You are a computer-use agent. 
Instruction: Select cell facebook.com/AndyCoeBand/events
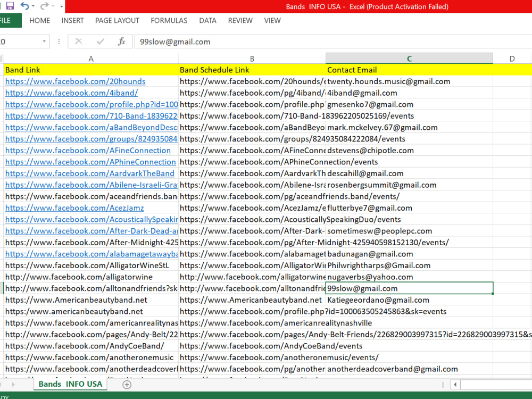click(x=252, y=346)
